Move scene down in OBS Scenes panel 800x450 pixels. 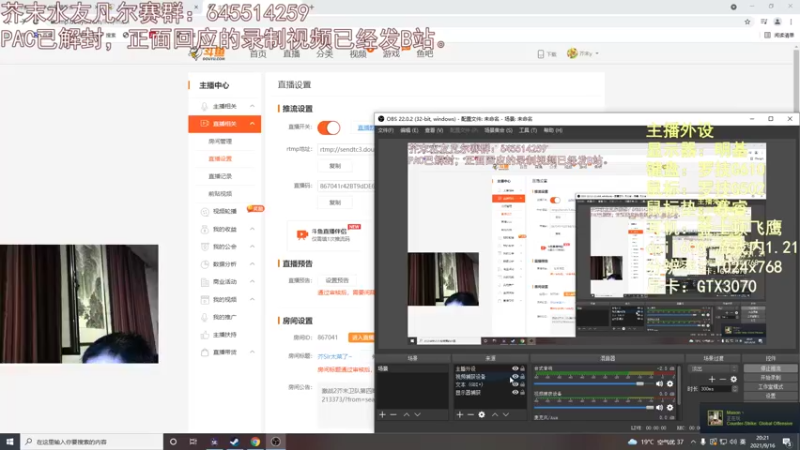tap(418, 415)
